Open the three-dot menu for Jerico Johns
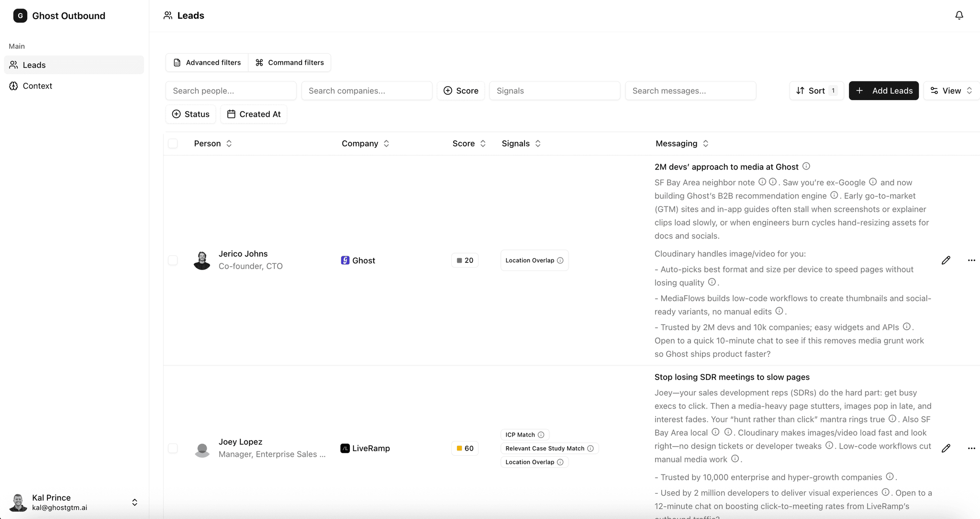Viewport: 980px width, 519px height. click(971, 260)
